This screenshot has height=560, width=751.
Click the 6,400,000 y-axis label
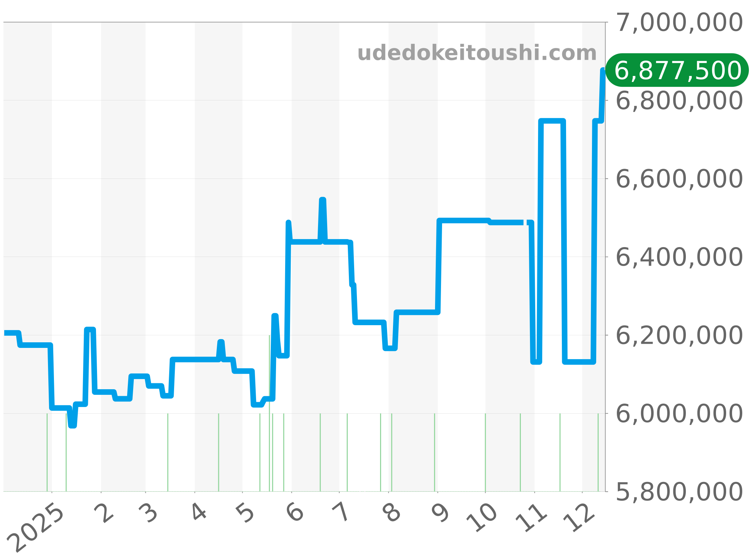[679, 257]
